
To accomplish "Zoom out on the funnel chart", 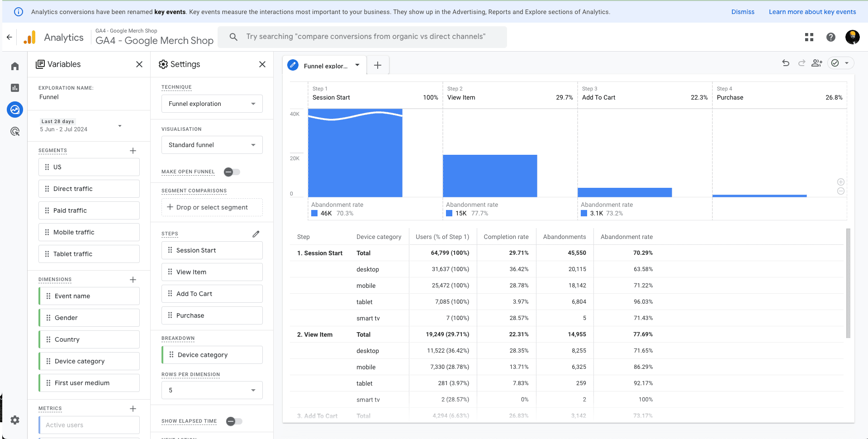I will (x=841, y=191).
